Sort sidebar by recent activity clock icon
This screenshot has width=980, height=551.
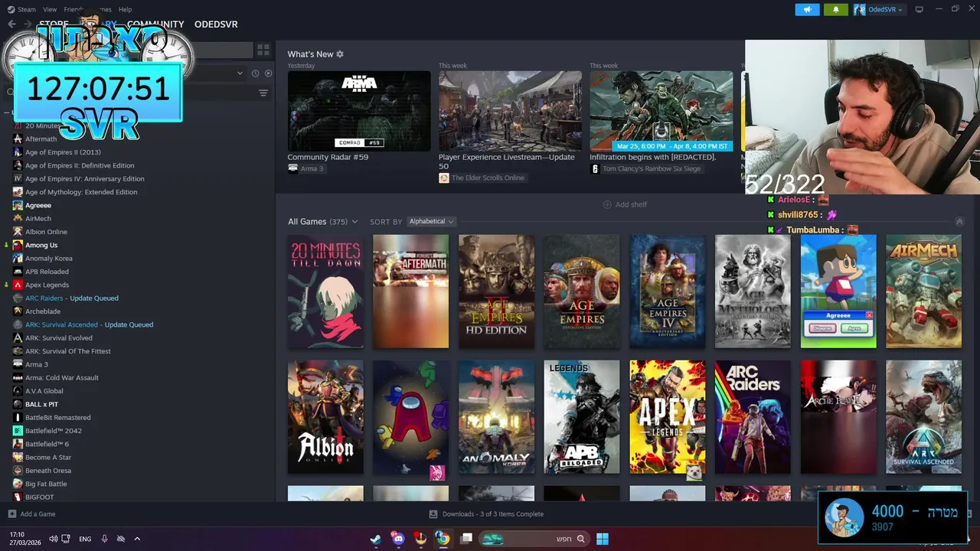click(254, 73)
